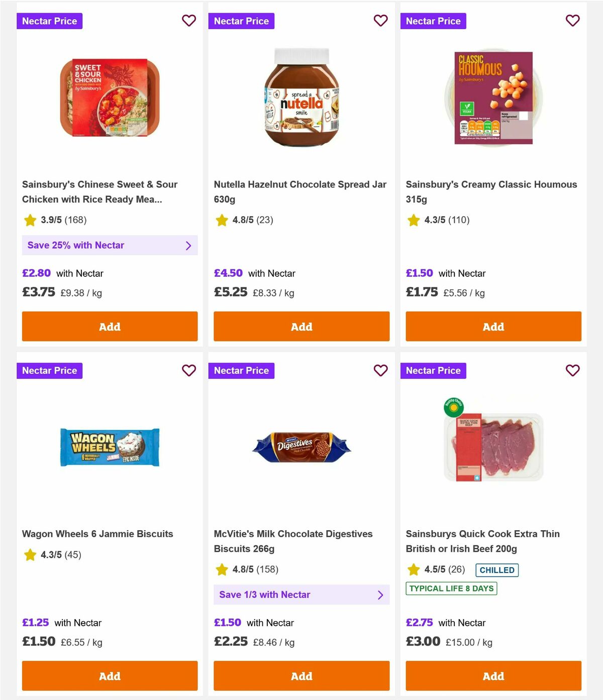Screen dimensions: 603x700
Task: Click the Nectar Price badge on Classic Houmous
Action: pos(433,21)
